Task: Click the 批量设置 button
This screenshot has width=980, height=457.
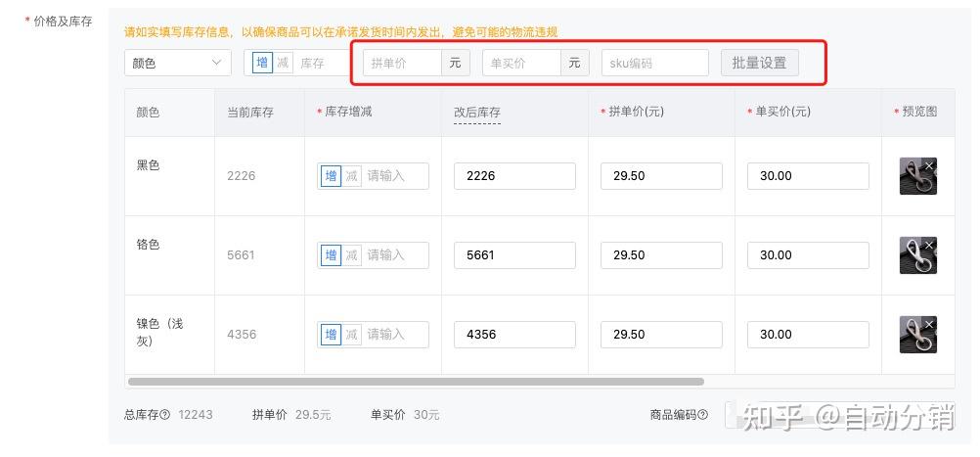Action: point(759,63)
